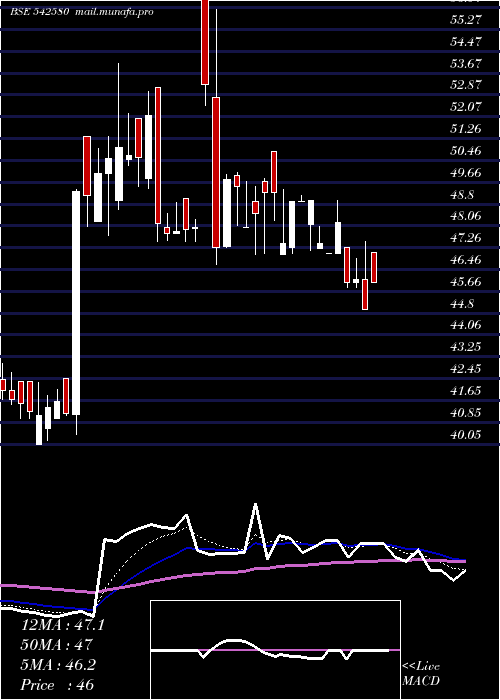Viewport: 500px width, 700px height.
Task: Click the 48.8 price axis label
Action: 463,194
